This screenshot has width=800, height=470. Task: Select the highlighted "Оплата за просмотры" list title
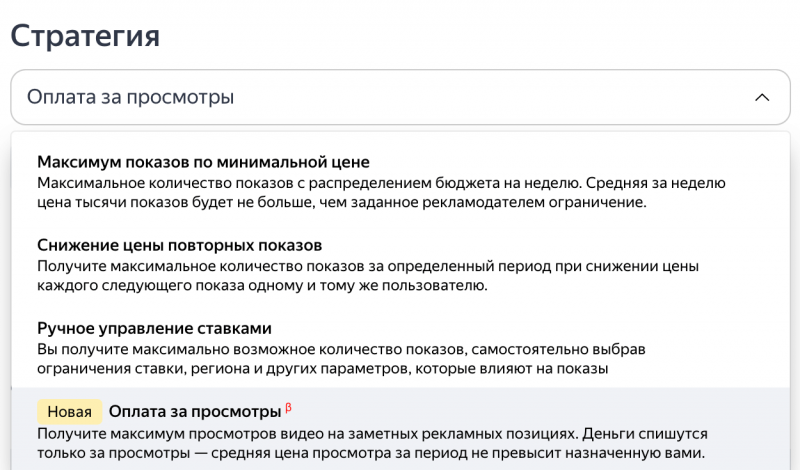pos(194,411)
